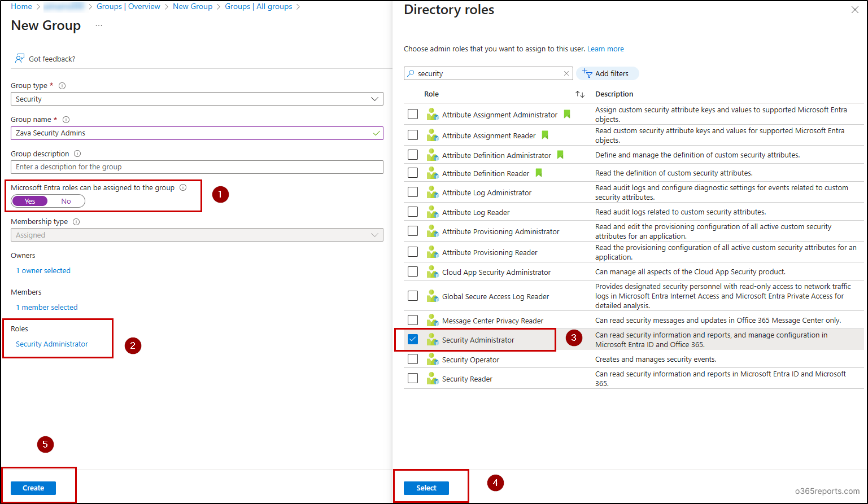Click the Got feedback person icon

click(x=20, y=59)
